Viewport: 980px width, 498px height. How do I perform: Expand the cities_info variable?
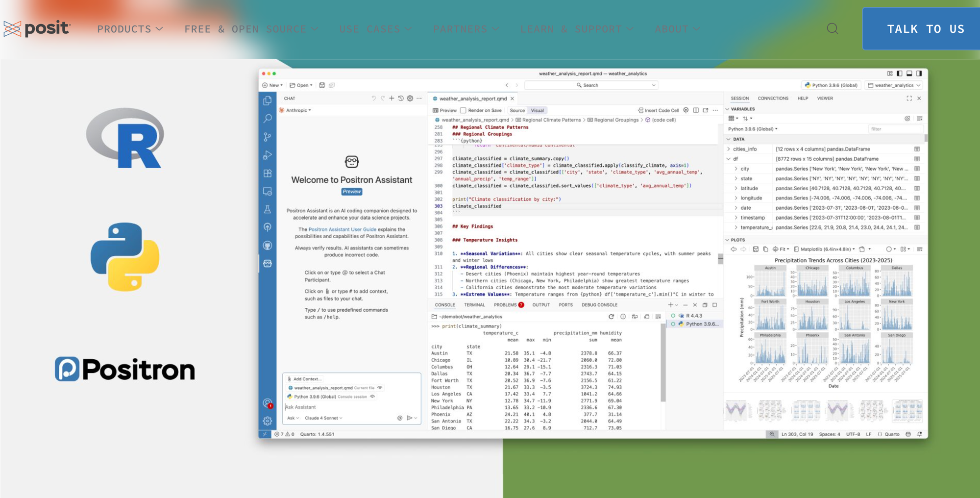coord(729,149)
